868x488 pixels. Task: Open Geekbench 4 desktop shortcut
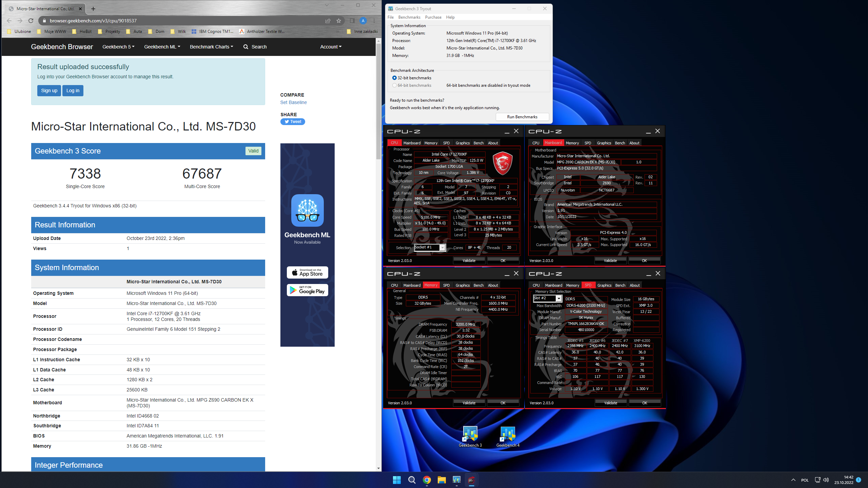click(x=508, y=436)
